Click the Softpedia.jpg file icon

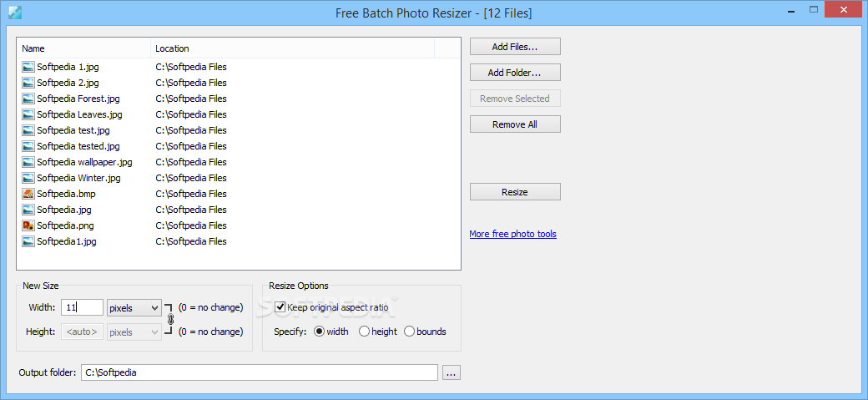(28, 210)
